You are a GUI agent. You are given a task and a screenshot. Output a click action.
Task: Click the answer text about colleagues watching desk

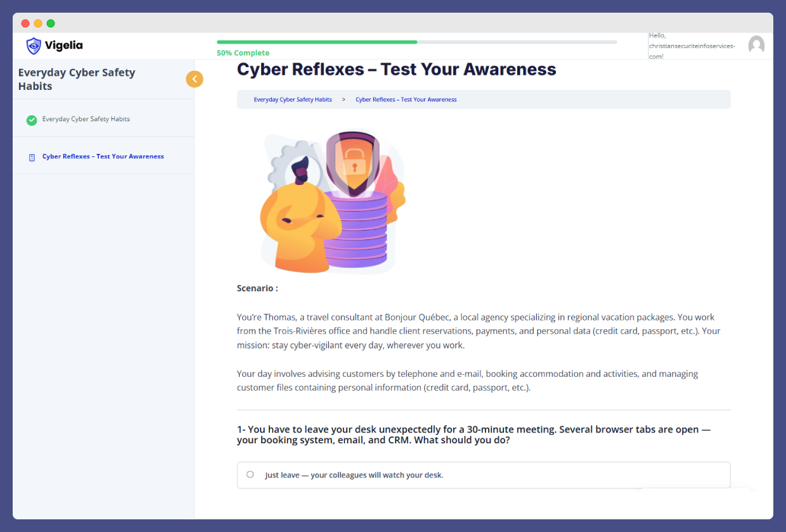(x=354, y=475)
